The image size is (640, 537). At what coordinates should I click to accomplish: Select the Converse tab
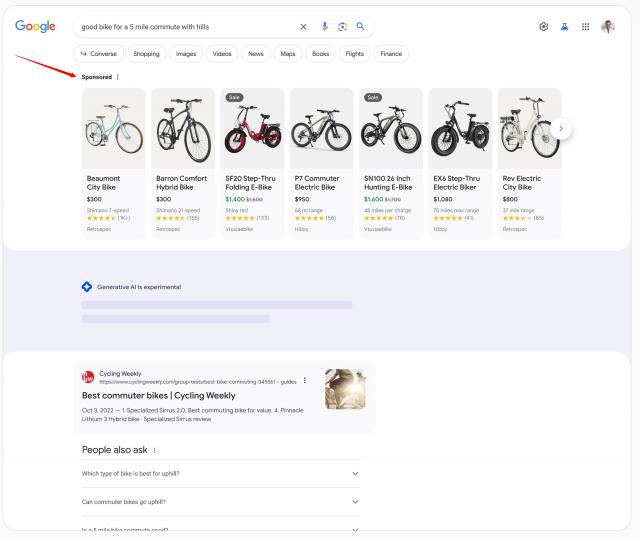98,54
